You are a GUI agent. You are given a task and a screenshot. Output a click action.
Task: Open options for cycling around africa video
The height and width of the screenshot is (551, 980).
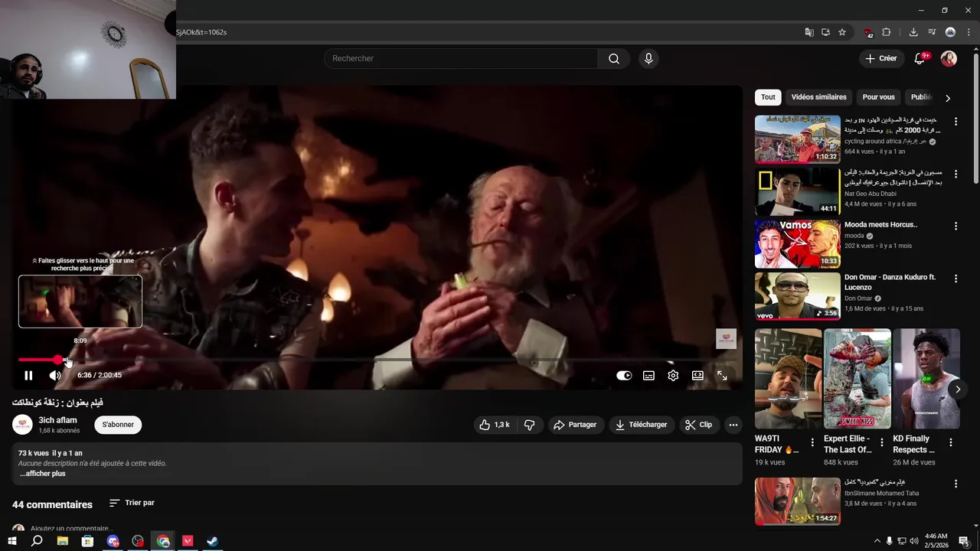coord(955,122)
